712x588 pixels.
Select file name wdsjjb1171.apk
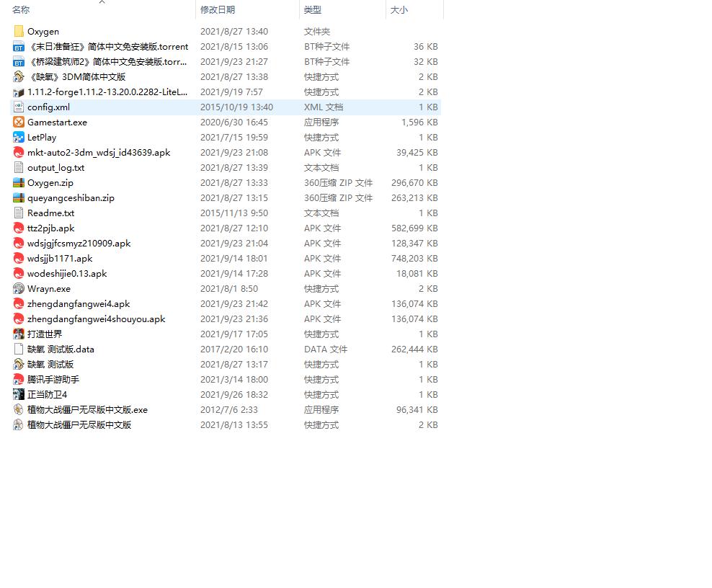tap(60, 259)
